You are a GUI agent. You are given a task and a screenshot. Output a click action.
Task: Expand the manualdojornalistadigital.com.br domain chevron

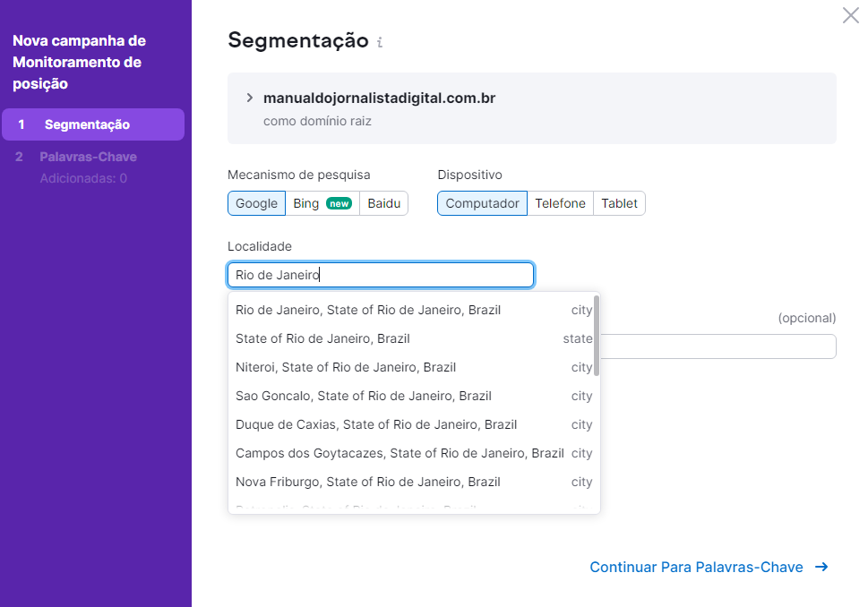click(250, 98)
